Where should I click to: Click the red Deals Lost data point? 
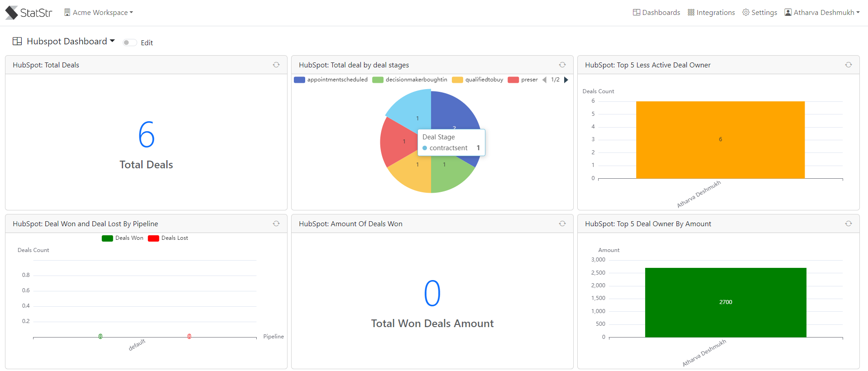click(x=189, y=337)
